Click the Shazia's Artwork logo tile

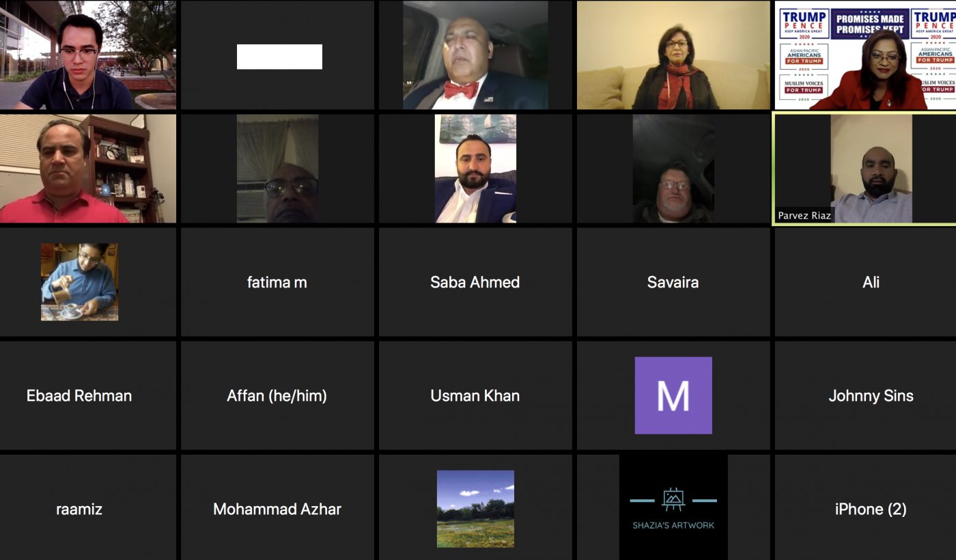point(673,507)
